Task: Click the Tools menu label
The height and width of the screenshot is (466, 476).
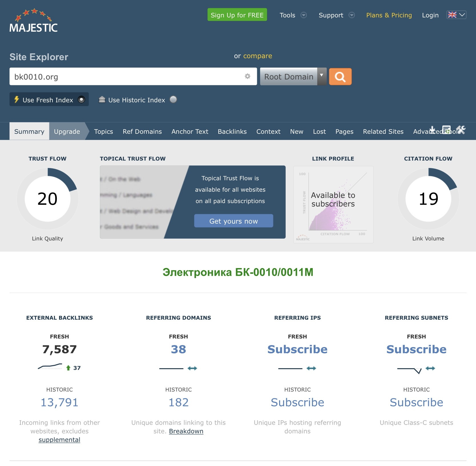Action: [x=287, y=15]
